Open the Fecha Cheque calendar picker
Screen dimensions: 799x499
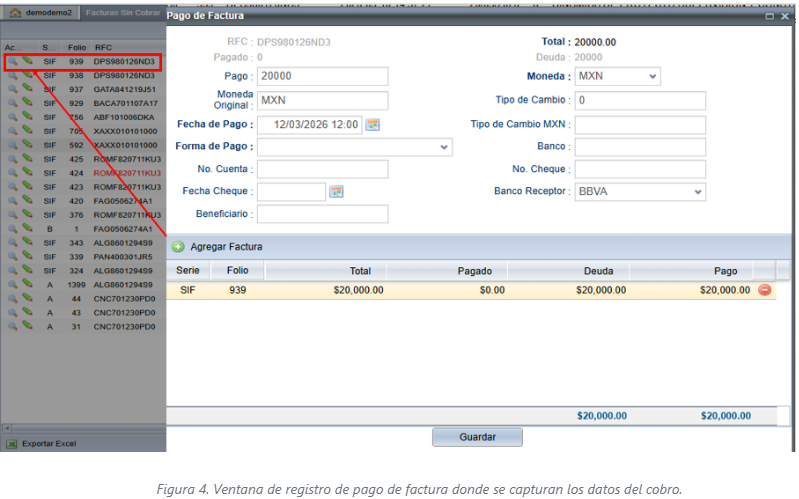[x=337, y=191]
